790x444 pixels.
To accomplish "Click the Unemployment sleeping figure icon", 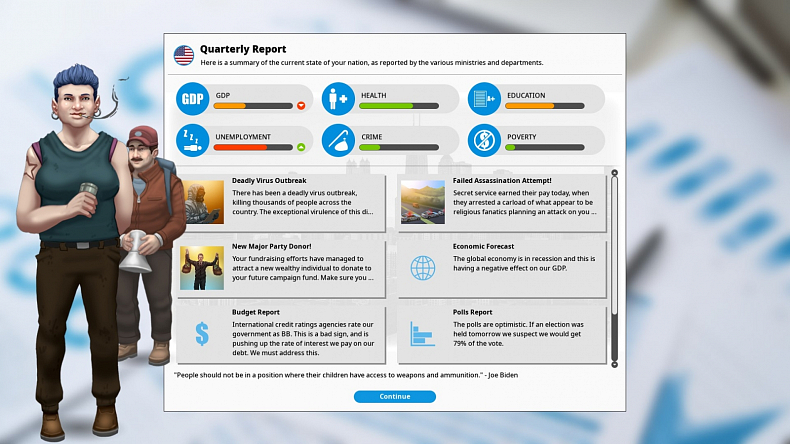I will coord(192,140).
